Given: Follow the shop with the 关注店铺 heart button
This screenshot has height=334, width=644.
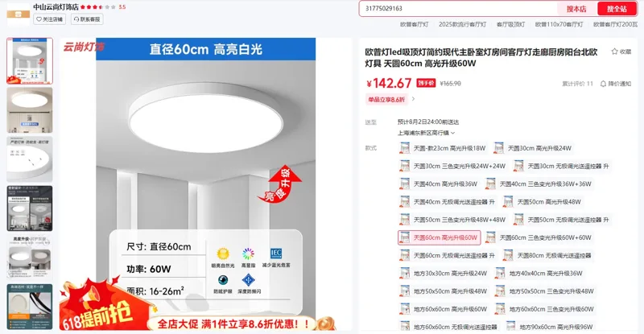Looking at the screenshot, I should [49, 19].
